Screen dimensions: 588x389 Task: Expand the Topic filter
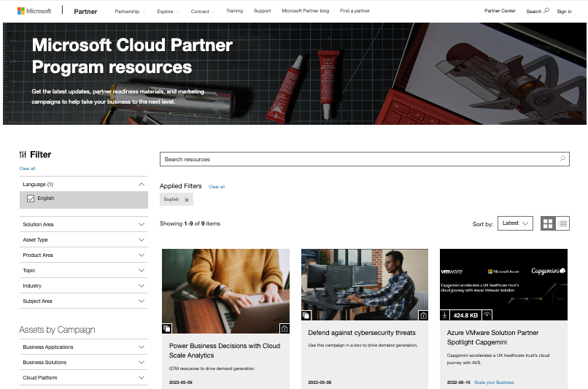point(84,271)
